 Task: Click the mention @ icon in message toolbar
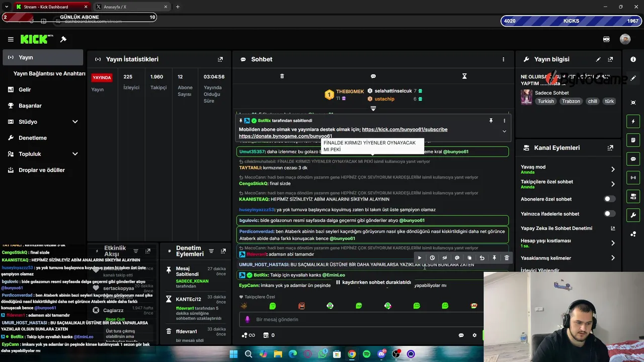457,258
